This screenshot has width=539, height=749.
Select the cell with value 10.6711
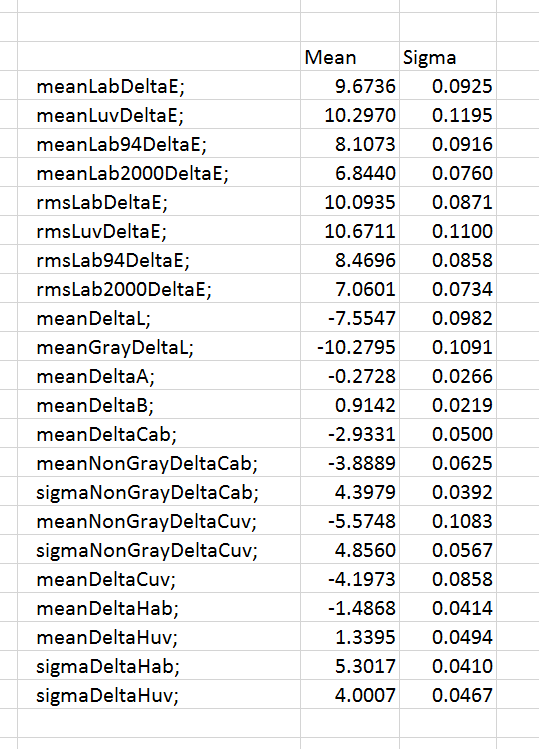(x=350, y=231)
